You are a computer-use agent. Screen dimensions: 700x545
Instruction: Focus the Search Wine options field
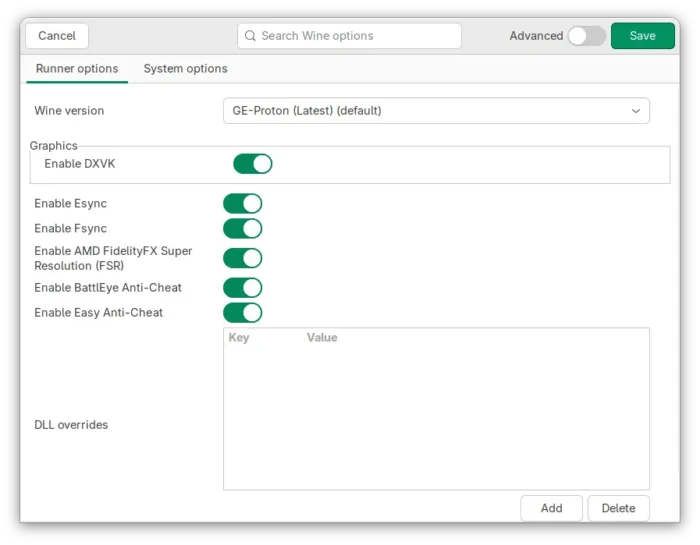click(x=355, y=36)
